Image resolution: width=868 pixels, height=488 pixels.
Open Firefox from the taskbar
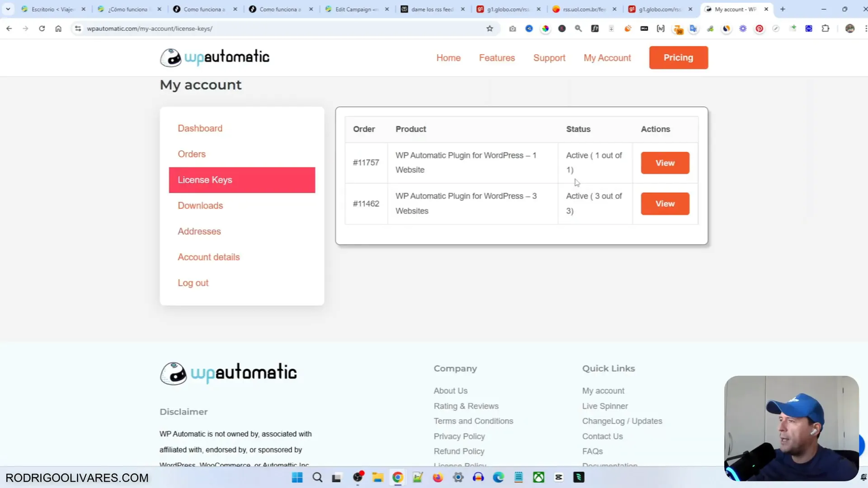tap(437, 477)
